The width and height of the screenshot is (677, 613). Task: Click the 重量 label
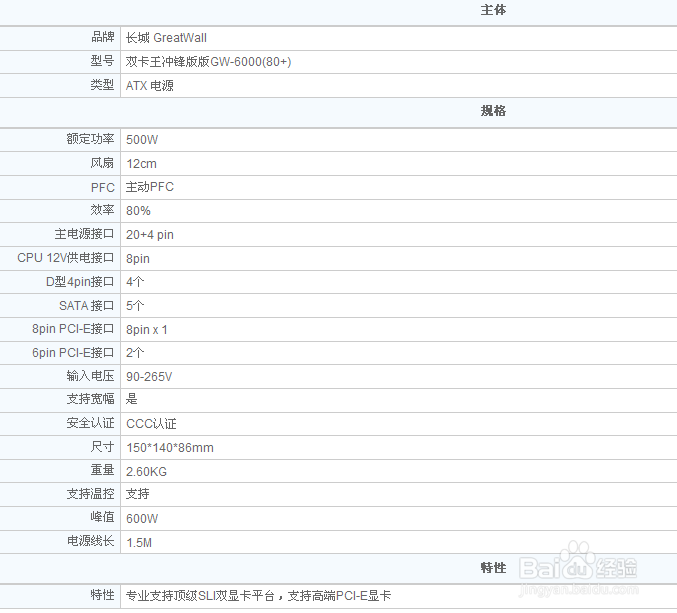coord(102,470)
